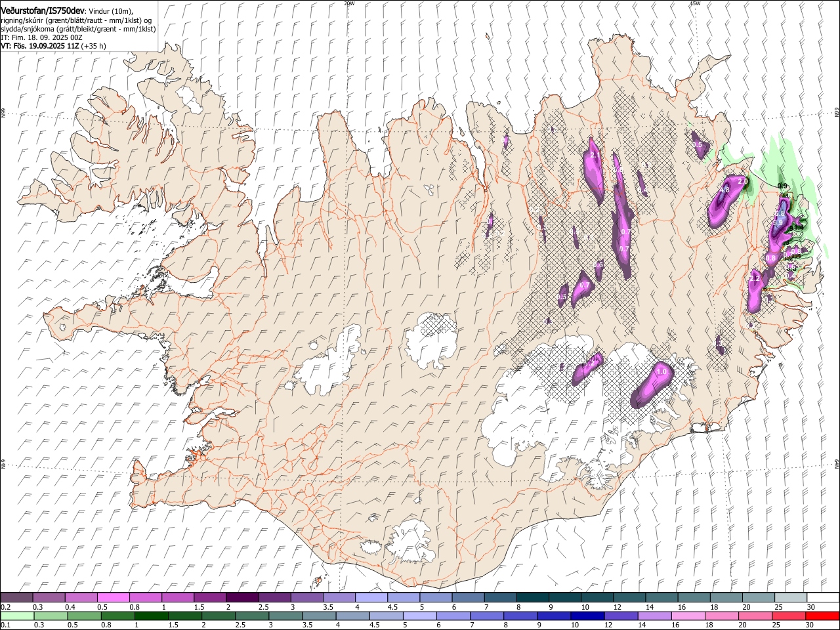
Task: Click the 0.9 value near the east coast
Action: [x=782, y=186]
